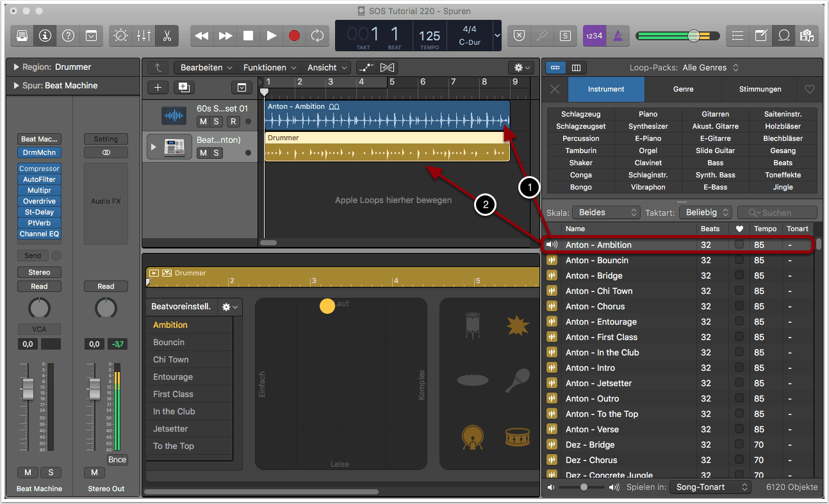Screen dimensions: 829x504
Task: Toggle the Cycle loop button
Action: pos(318,36)
